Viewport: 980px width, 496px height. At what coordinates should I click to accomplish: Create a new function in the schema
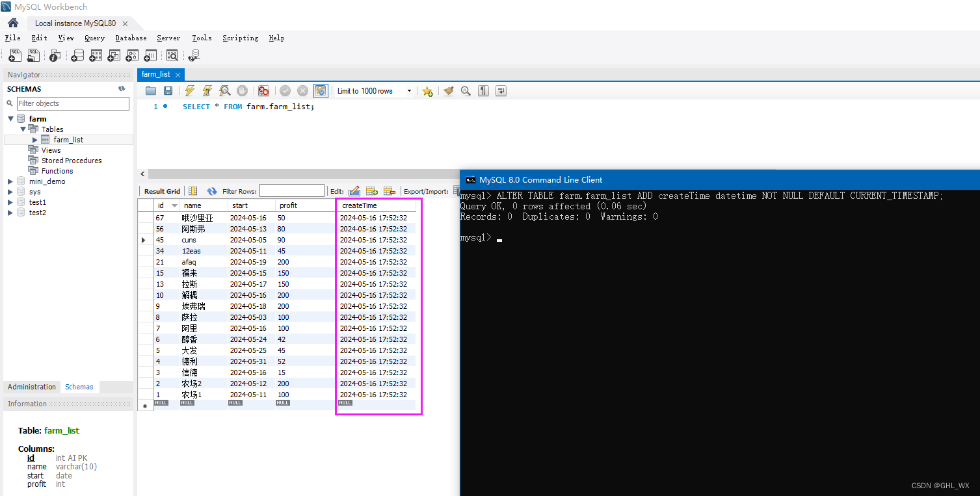pyautogui.click(x=150, y=56)
